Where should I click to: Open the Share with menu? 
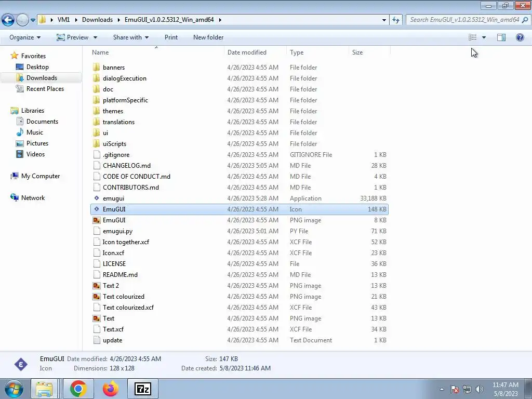pos(130,37)
